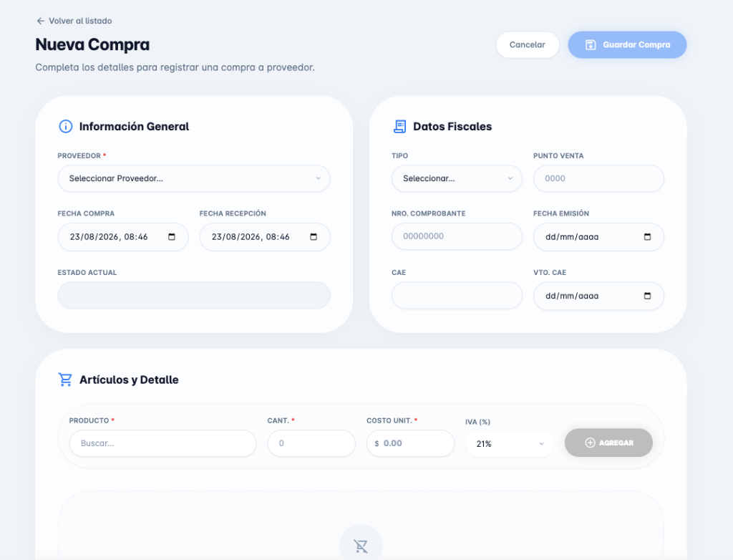
Task: Focus the Punto Venta input field
Action: coord(599,178)
